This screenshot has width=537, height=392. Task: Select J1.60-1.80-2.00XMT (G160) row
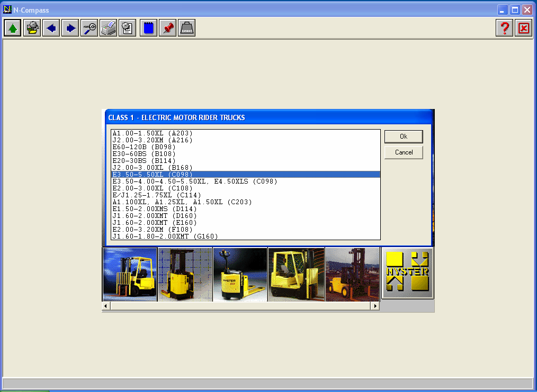click(246, 236)
